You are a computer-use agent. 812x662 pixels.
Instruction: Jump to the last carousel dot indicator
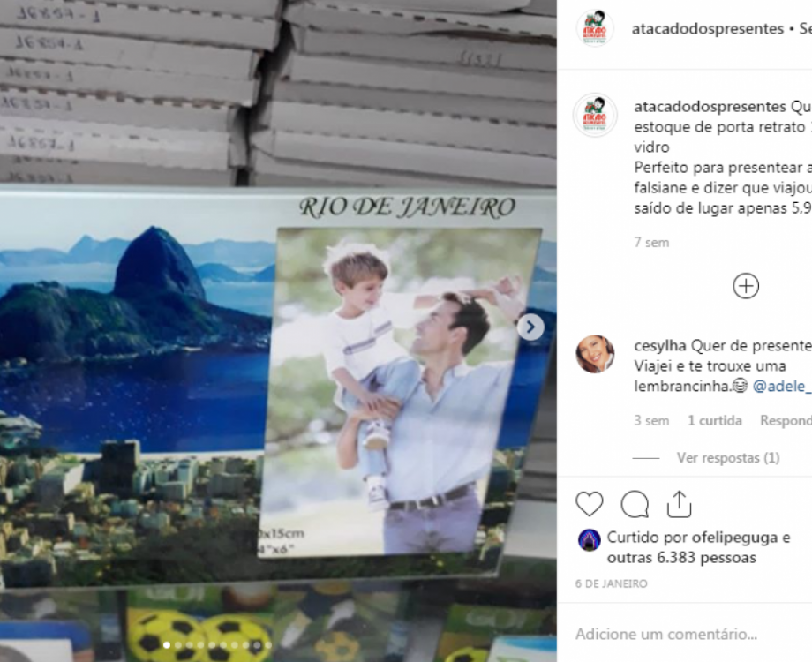[x=268, y=645]
